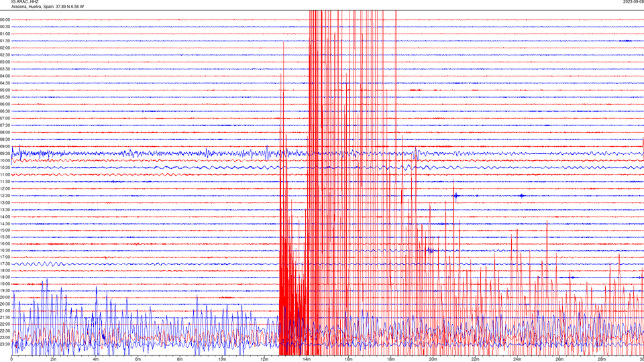Select the 02:00 trace time label

[5, 48]
